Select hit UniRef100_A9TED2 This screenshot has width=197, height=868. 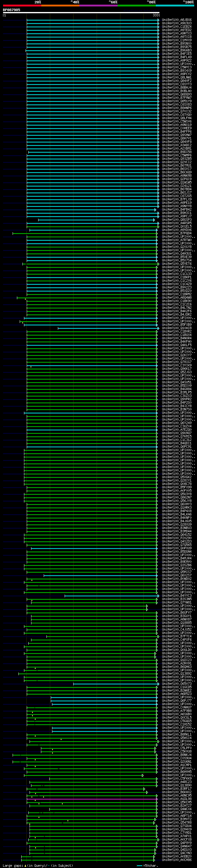click(177, 30)
